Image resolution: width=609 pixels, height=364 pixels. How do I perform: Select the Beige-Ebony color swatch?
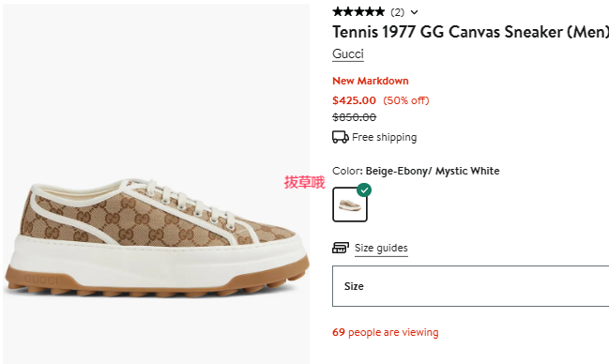[x=350, y=205]
